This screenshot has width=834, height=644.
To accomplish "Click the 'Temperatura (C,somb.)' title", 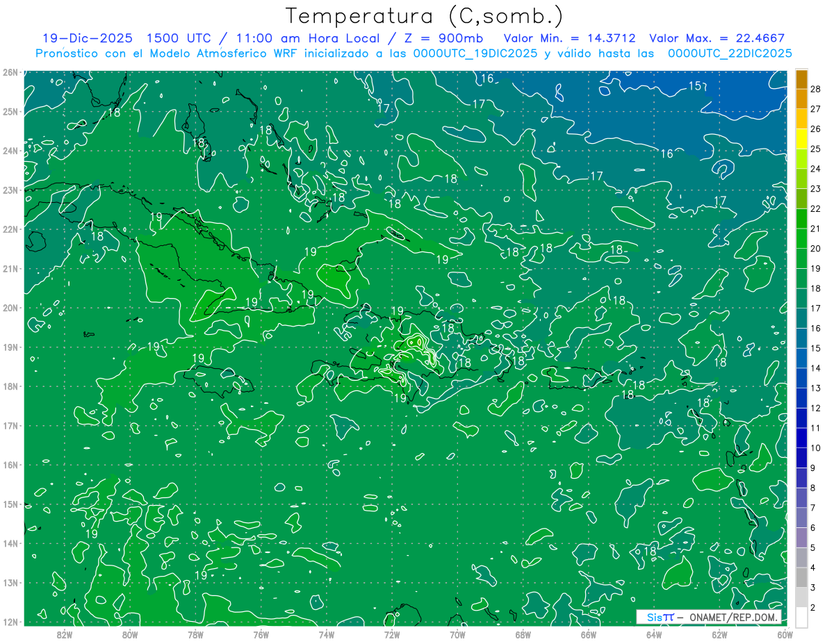I will [425, 16].
